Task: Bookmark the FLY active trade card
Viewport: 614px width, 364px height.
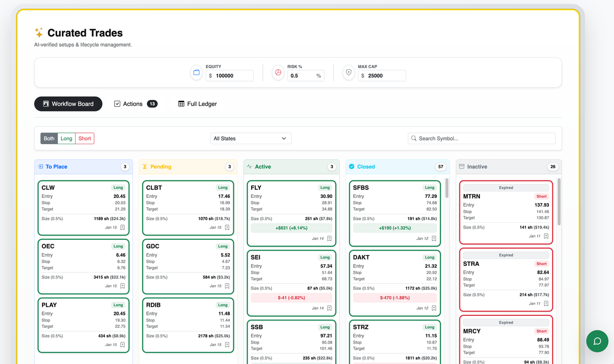Action: pos(331,237)
